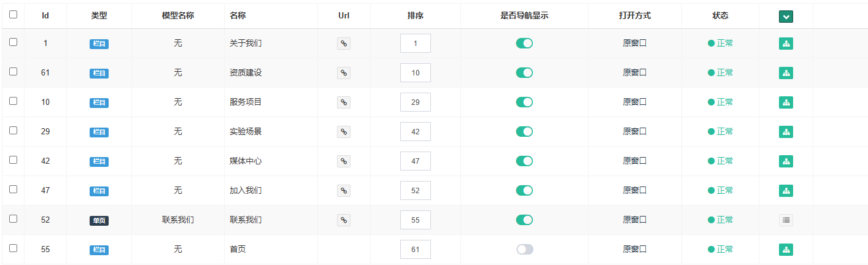Open the sitemap icon for 媒体中心 row
The height and width of the screenshot is (265, 868).
(786, 161)
